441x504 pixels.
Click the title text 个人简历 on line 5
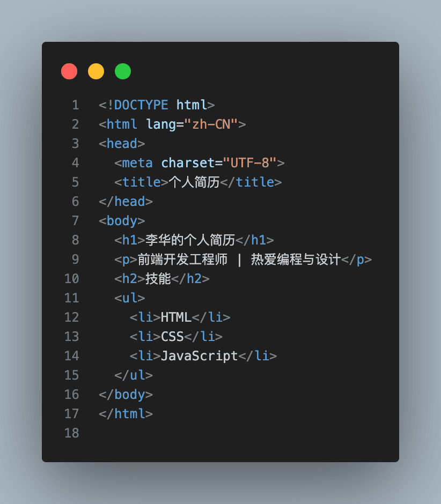pos(194,182)
